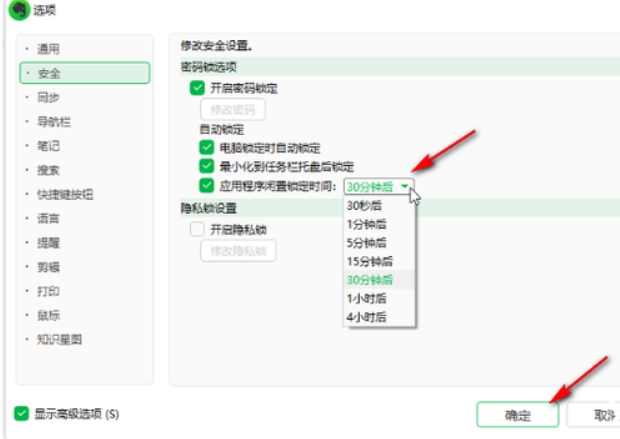Choose 1小时后 from the dropdown list
The height and width of the screenshot is (439, 620).
379,299
